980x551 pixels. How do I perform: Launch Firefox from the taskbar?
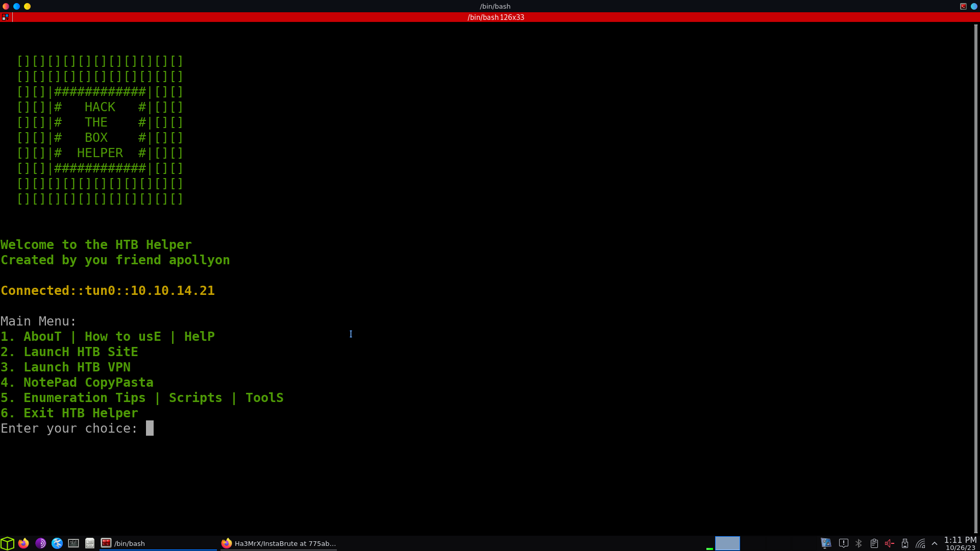tap(23, 543)
